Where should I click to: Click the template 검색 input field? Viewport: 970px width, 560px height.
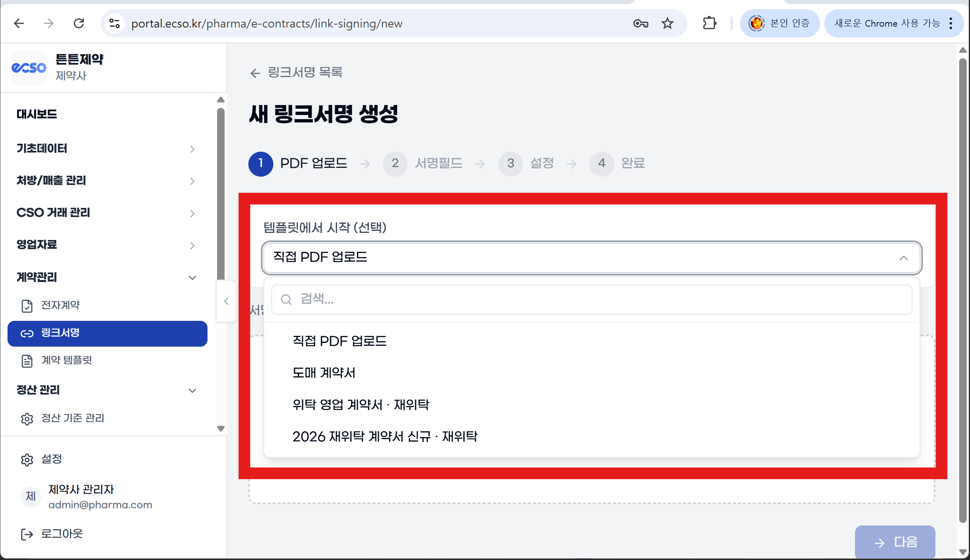[591, 299]
